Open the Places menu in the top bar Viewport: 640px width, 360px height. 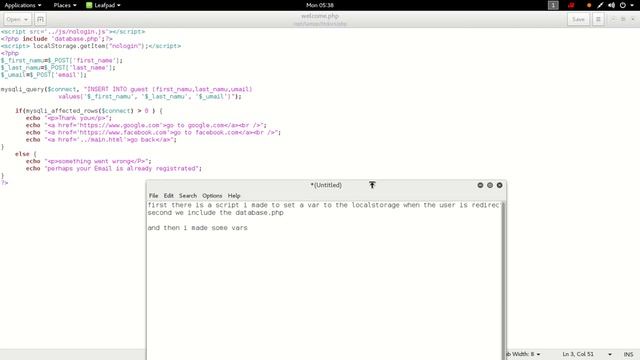tap(65, 5)
